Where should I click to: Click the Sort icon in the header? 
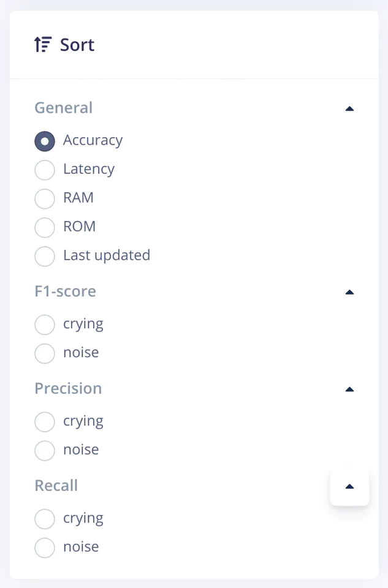[x=42, y=45]
